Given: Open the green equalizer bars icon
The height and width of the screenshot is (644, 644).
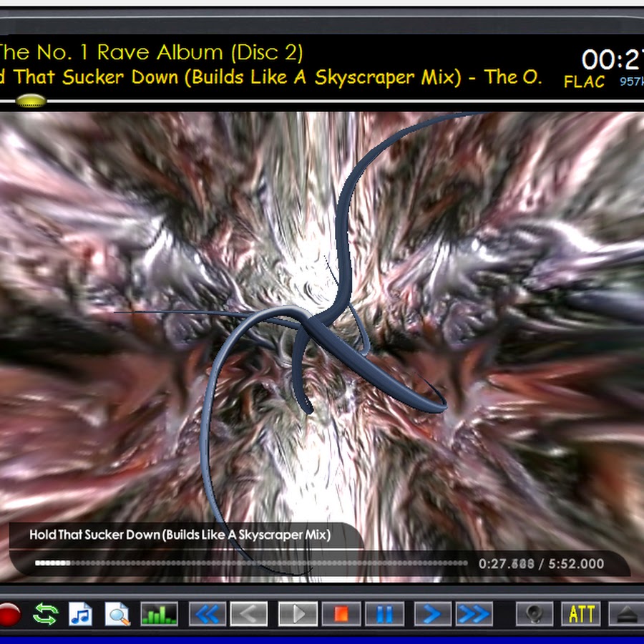Looking at the screenshot, I should coord(159,614).
